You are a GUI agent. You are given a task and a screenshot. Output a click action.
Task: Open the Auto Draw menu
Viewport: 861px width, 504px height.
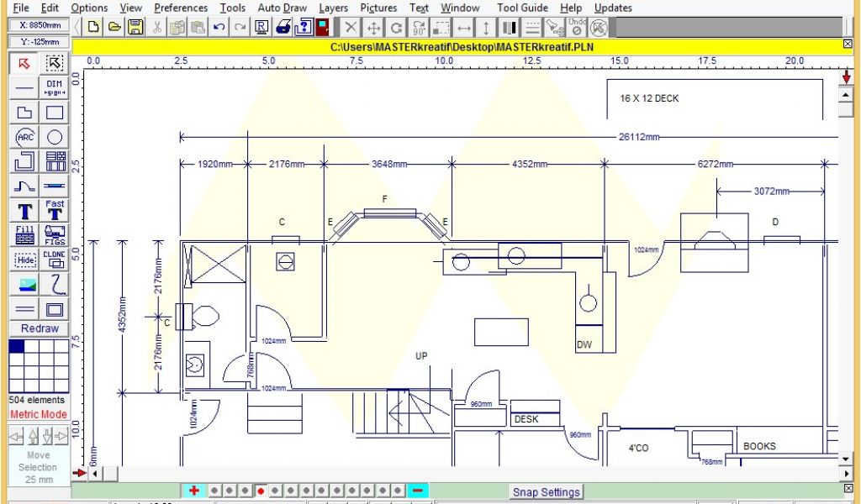click(282, 8)
